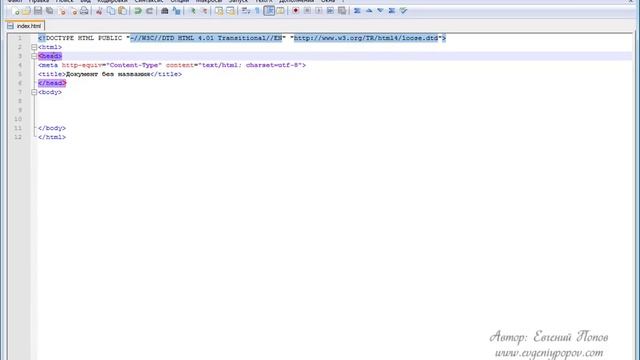640x360 pixels.
Task: Collapse the <html> fold on line 2
Action: coord(34,47)
